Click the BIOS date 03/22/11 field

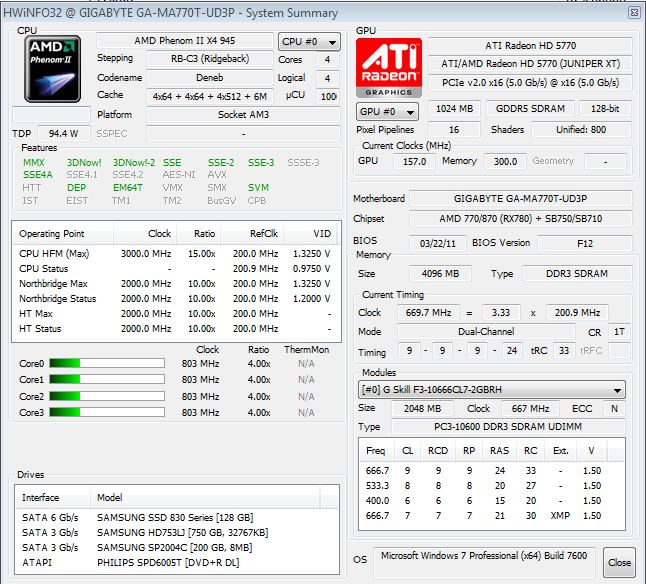click(x=438, y=243)
